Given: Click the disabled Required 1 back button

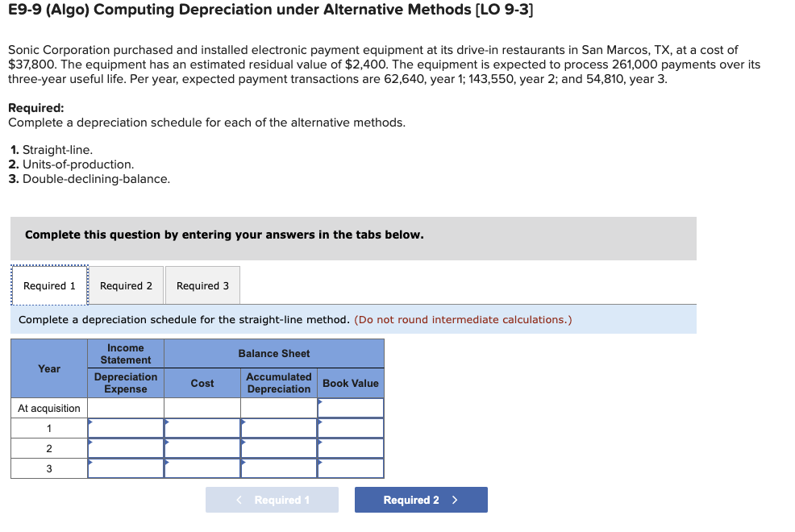Looking at the screenshot, I should tap(272, 499).
